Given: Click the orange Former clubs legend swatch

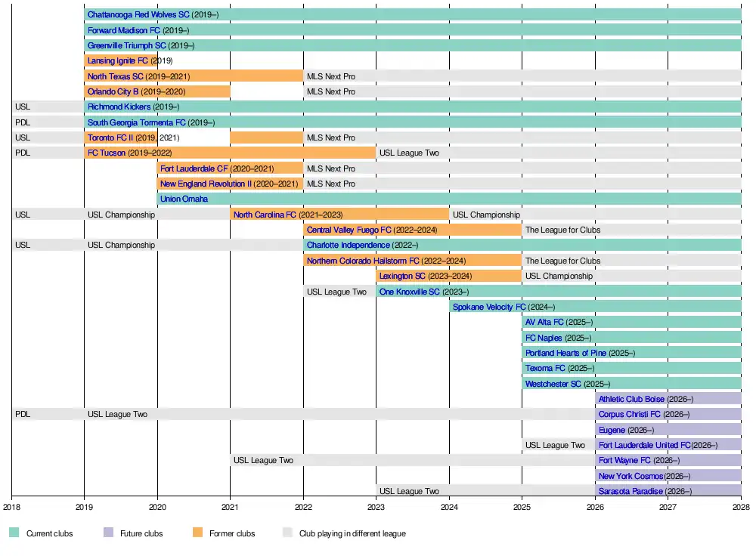Looking at the screenshot, I should coord(197,533).
